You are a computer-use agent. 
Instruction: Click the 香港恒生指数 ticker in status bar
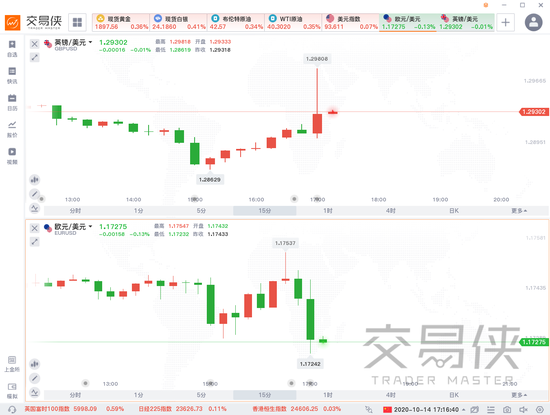297,409
